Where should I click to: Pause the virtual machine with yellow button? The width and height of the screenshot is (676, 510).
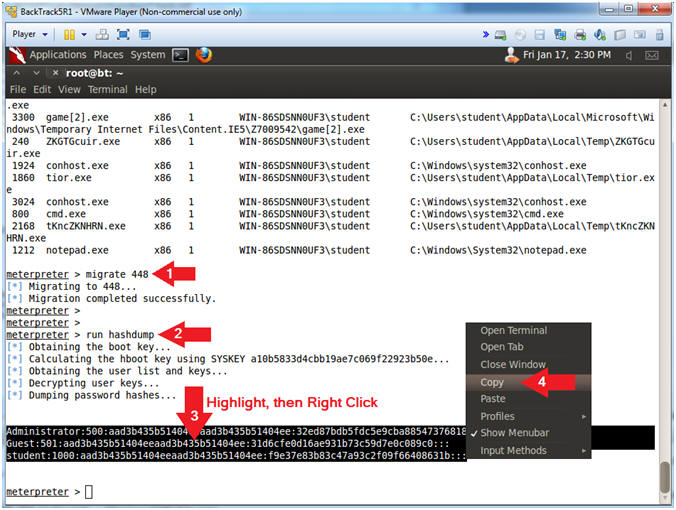click(x=69, y=34)
